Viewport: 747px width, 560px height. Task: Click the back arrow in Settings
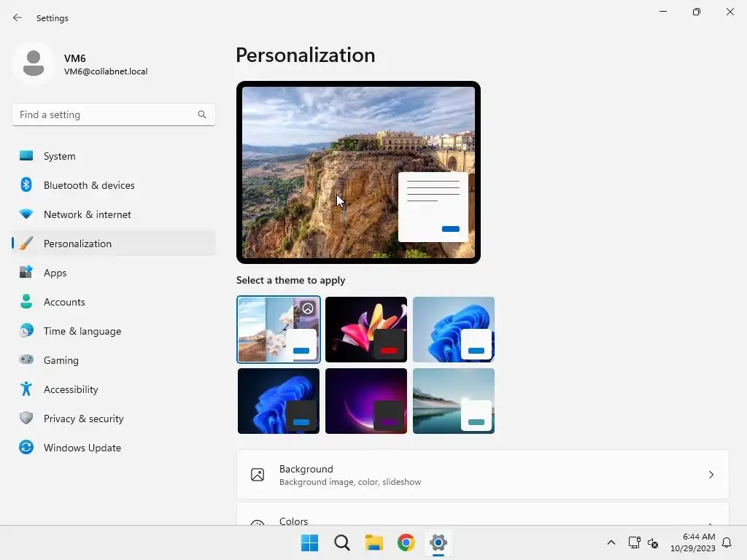[18, 17]
